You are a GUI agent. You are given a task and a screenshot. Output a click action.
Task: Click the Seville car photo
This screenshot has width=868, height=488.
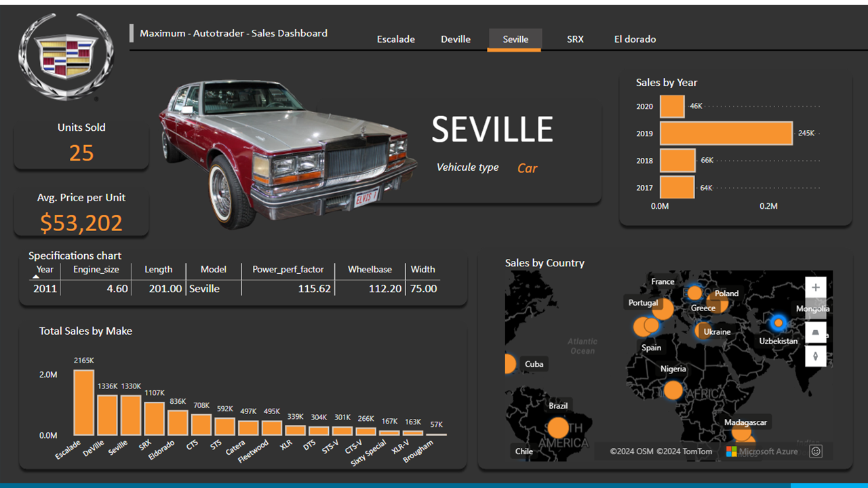tap(288, 155)
